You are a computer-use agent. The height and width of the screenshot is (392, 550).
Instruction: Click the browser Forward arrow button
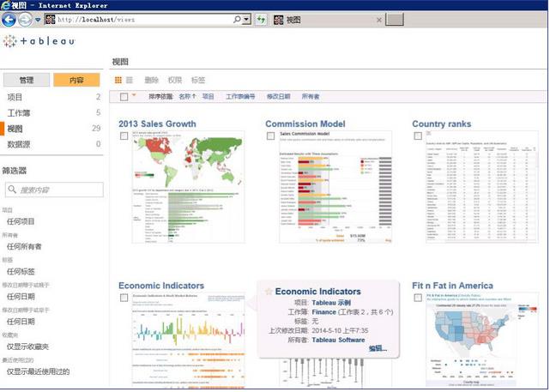(25, 20)
